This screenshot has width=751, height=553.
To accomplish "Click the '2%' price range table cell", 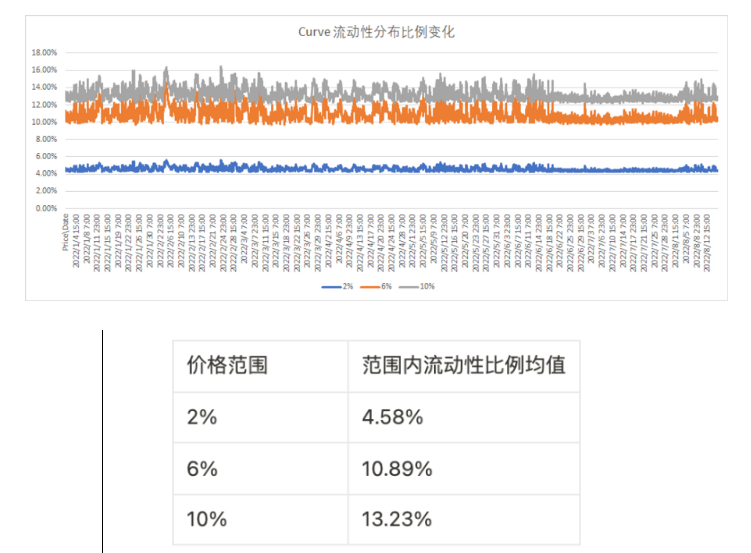I will 261,418.
